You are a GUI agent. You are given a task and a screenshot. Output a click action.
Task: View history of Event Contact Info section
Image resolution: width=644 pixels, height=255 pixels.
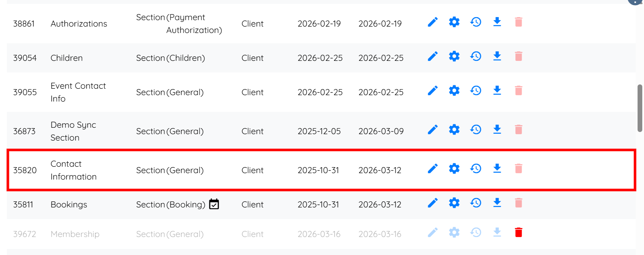[x=475, y=90]
